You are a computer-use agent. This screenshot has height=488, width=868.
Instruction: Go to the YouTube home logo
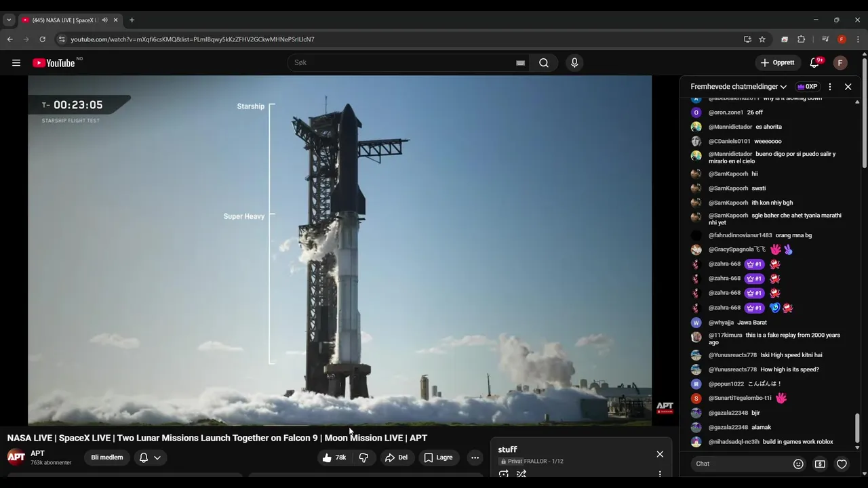[x=54, y=63]
